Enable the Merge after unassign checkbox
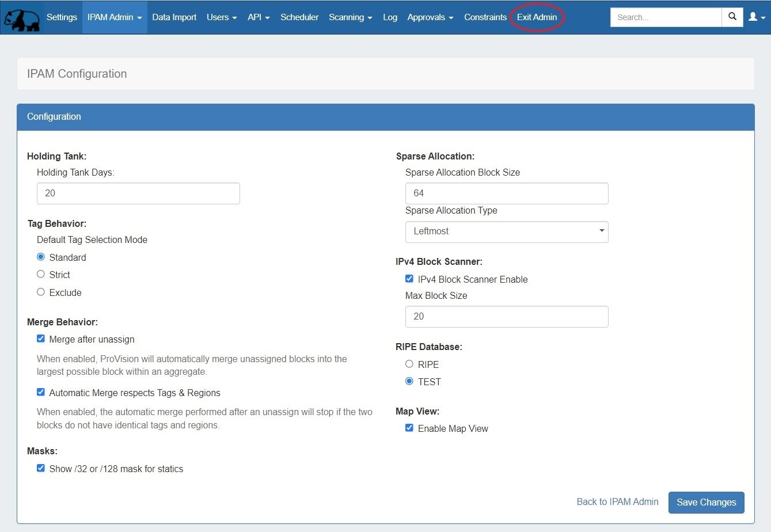 coord(41,339)
